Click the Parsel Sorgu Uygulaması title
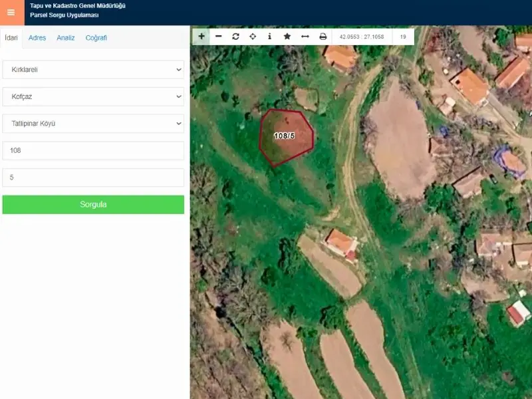The width and height of the screenshot is (532, 399). (65, 15)
